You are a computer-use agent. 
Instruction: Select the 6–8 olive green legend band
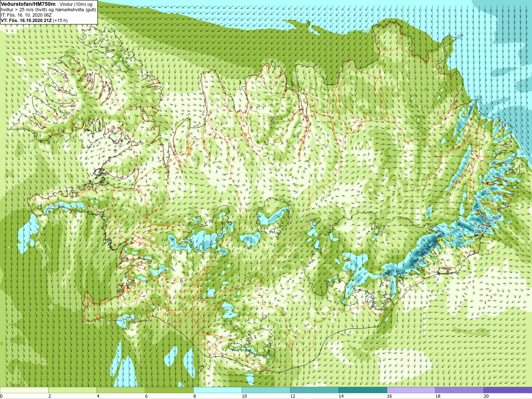169,390
